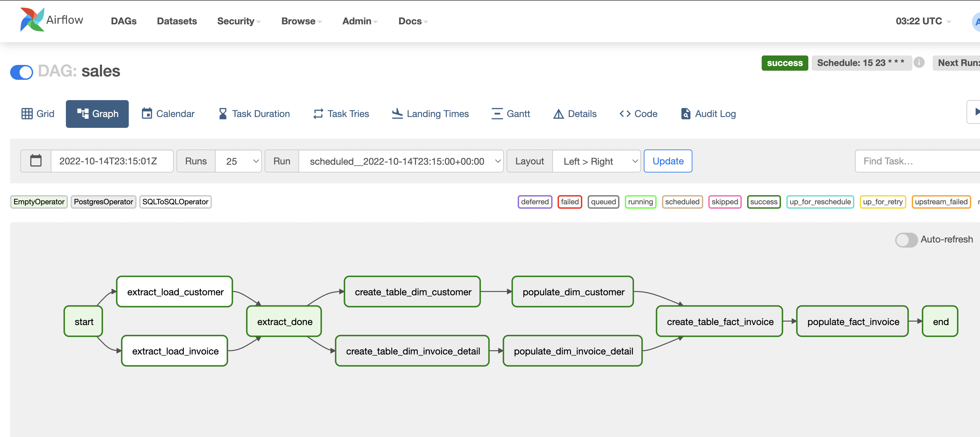
Task: Click the Airflow pinwheel logo
Action: tap(32, 20)
